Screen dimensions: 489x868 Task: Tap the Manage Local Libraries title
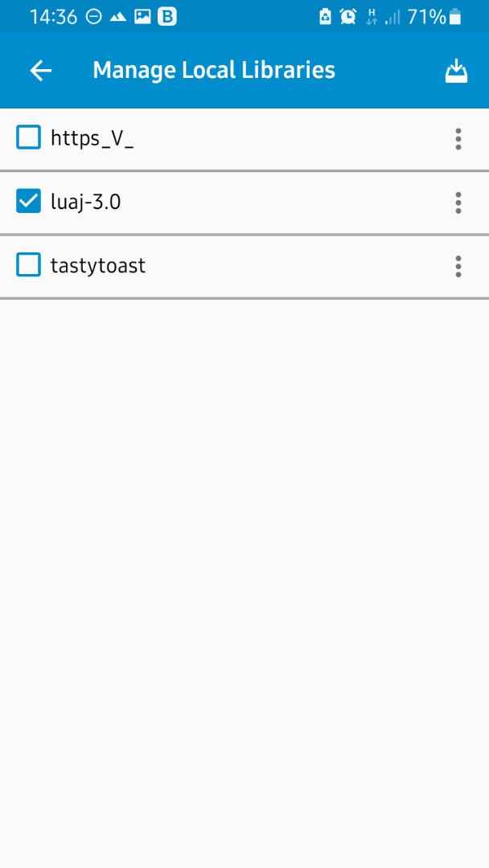coord(214,70)
